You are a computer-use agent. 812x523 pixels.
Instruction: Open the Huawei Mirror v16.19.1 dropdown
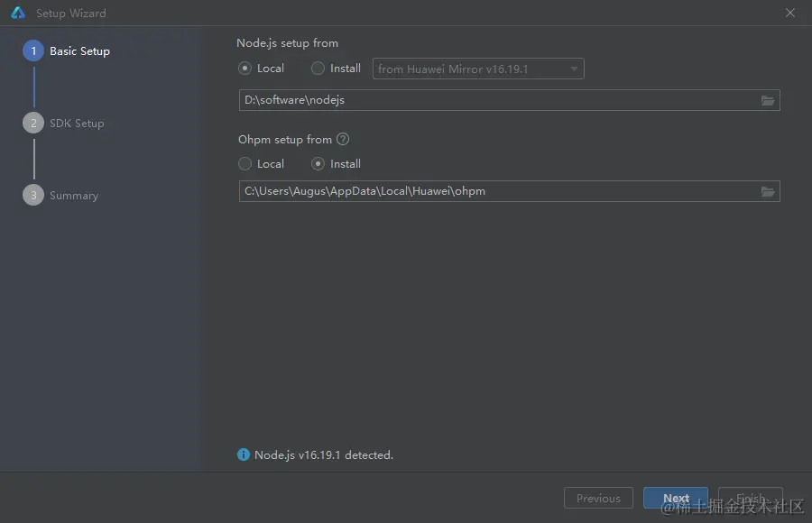click(478, 69)
